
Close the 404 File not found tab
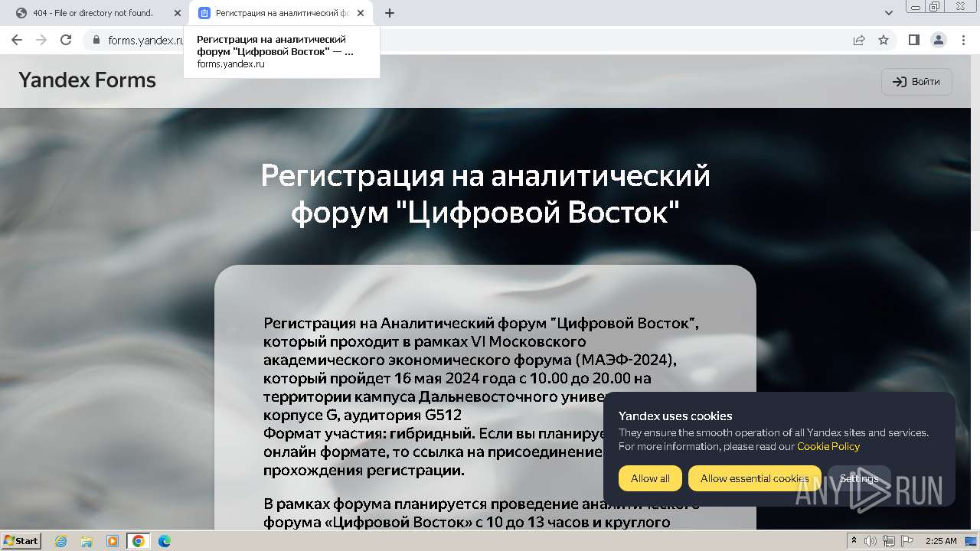pos(178,13)
